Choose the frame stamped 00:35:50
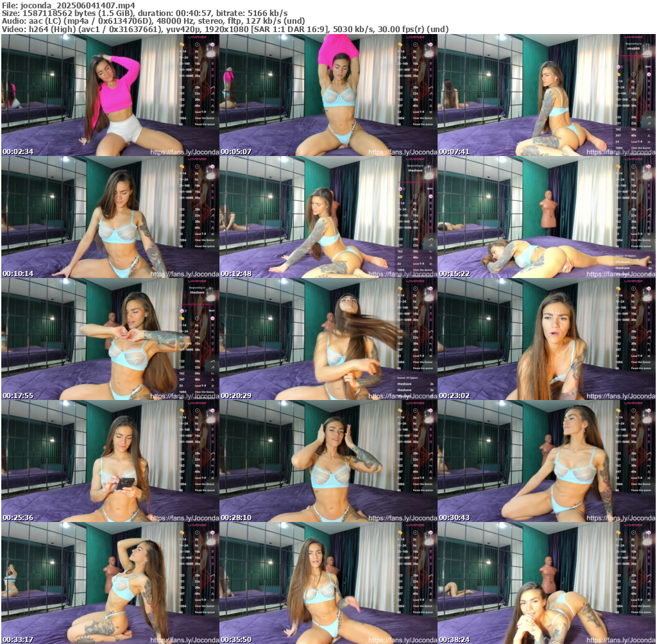The height and width of the screenshot is (644, 657). pos(328,583)
